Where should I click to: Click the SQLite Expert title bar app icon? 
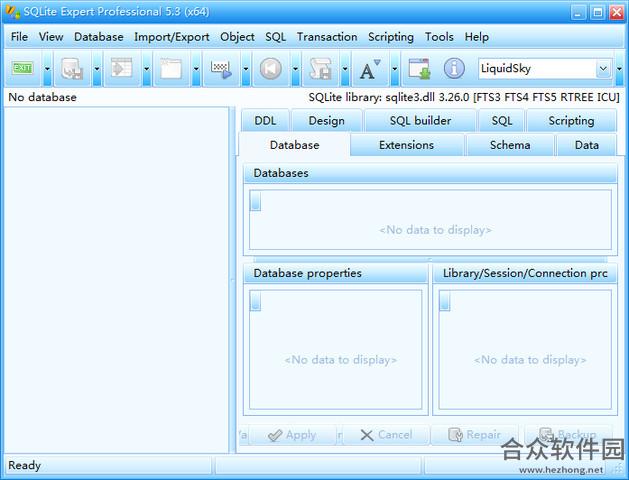12,12
